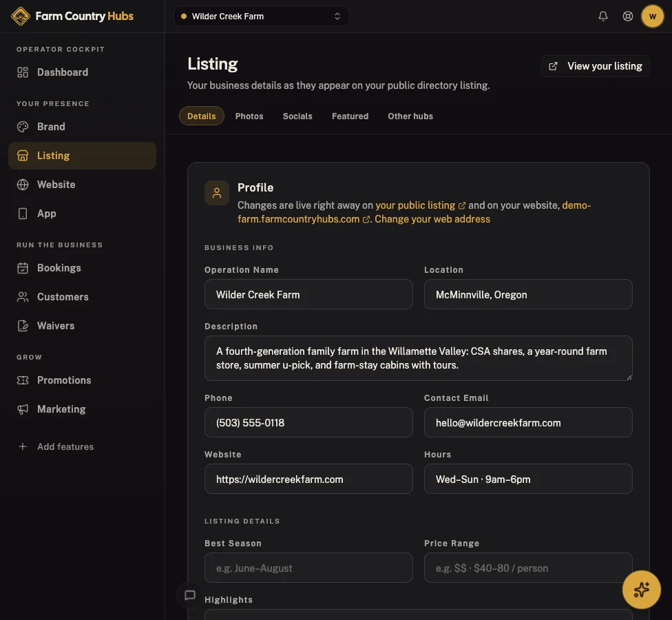Click the Website globe icon
Screen dimensions: 672x620
tap(23, 185)
